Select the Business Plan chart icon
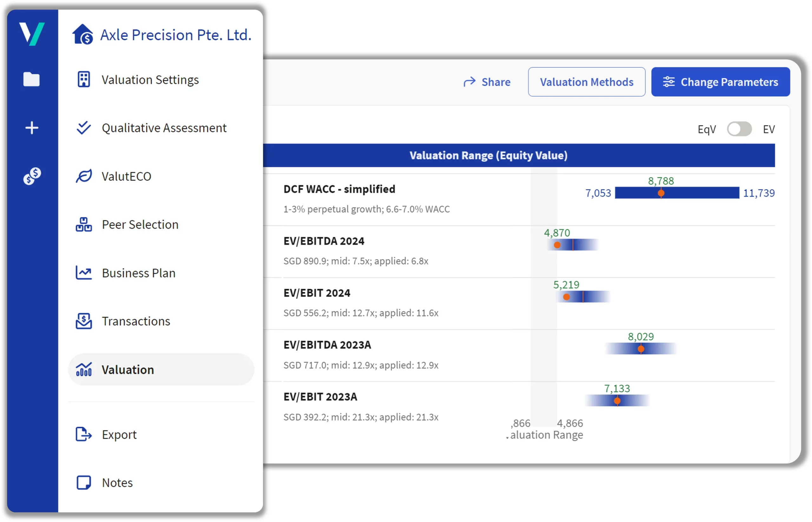This screenshot has height=522, width=812. [x=83, y=273]
